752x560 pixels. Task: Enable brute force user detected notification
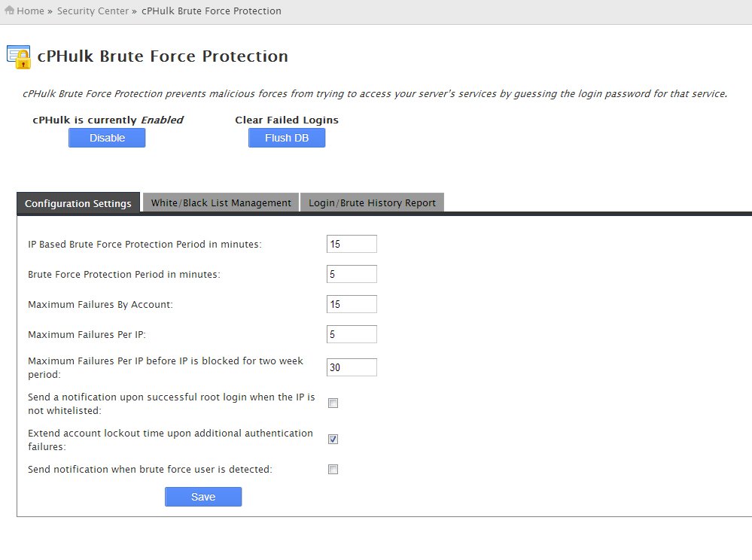tap(333, 470)
